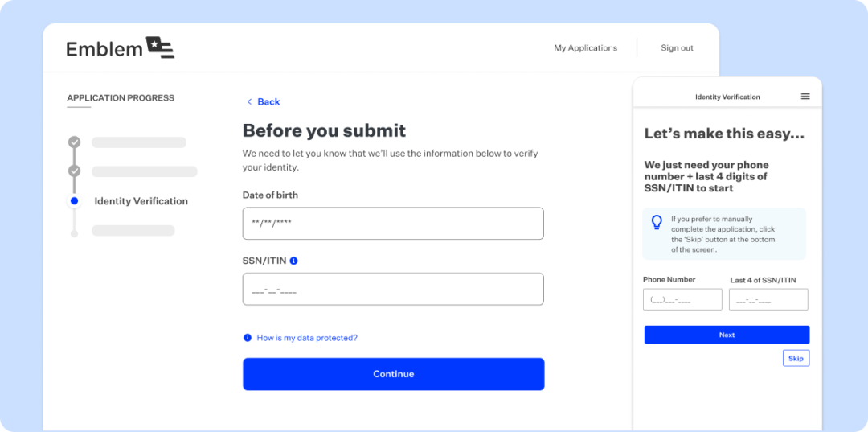Focus the SSN/ITIN input field
This screenshot has width=868, height=432.
point(393,290)
